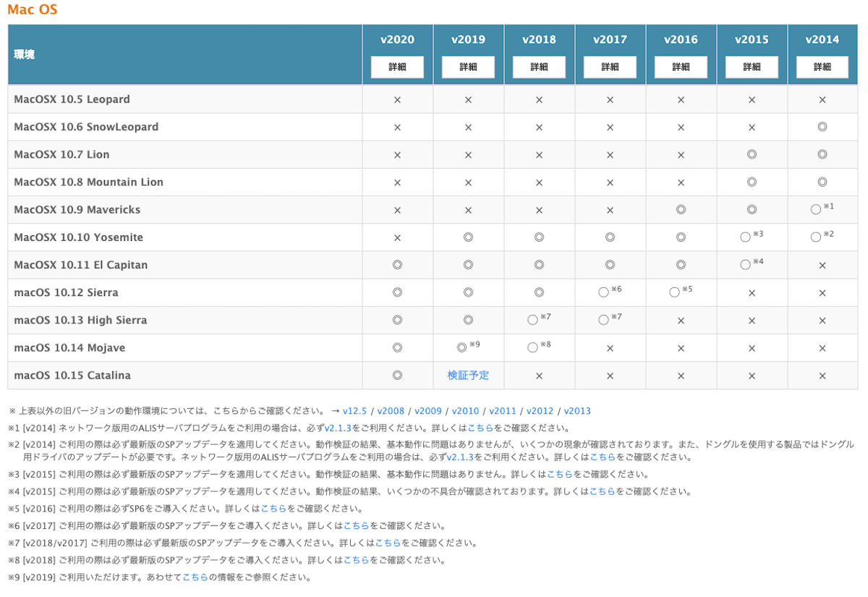Click the ○※7 cell under v2017 column
This screenshot has width=868, height=597.
coord(610,318)
